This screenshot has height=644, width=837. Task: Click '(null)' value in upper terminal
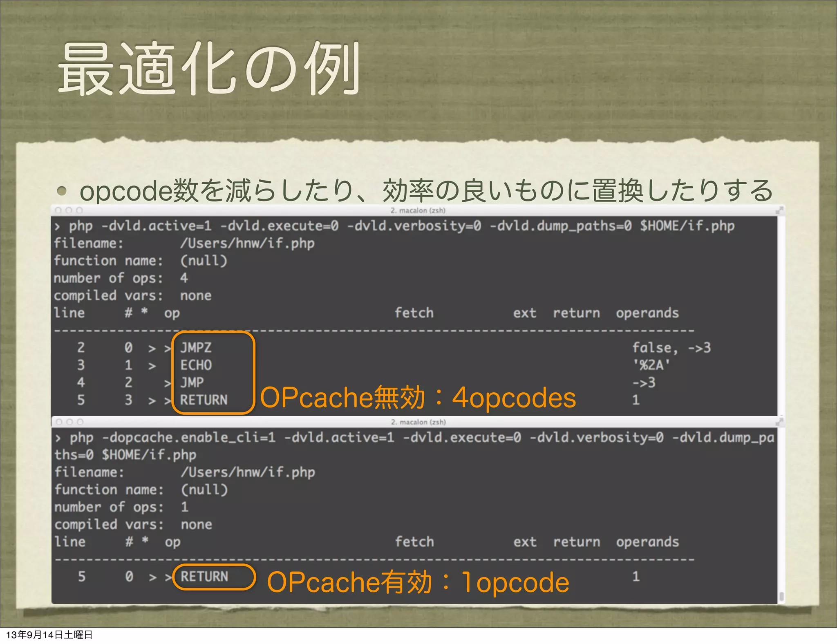point(204,261)
